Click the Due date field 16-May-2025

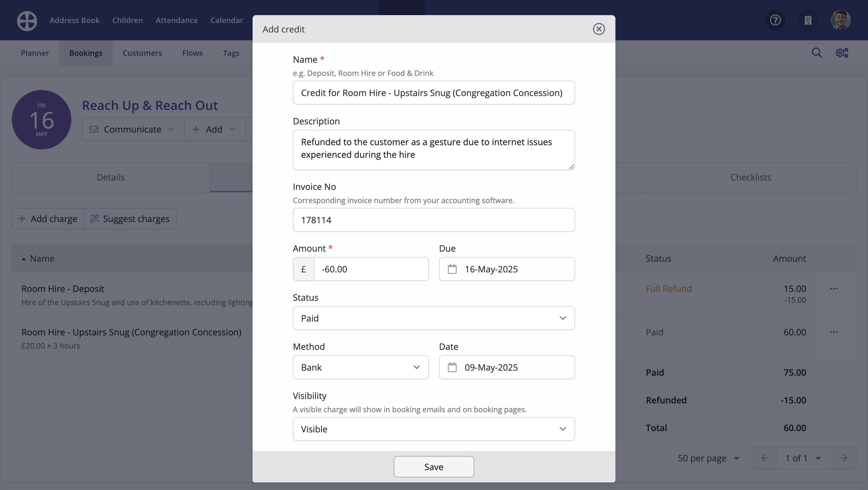click(507, 269)
